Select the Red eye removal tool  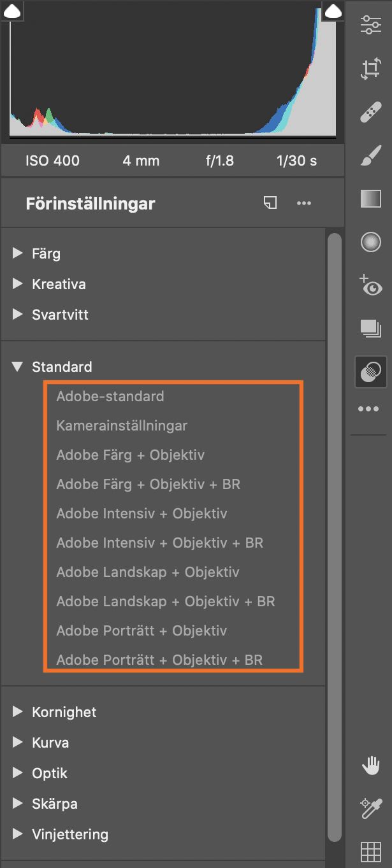click(370, 287)
